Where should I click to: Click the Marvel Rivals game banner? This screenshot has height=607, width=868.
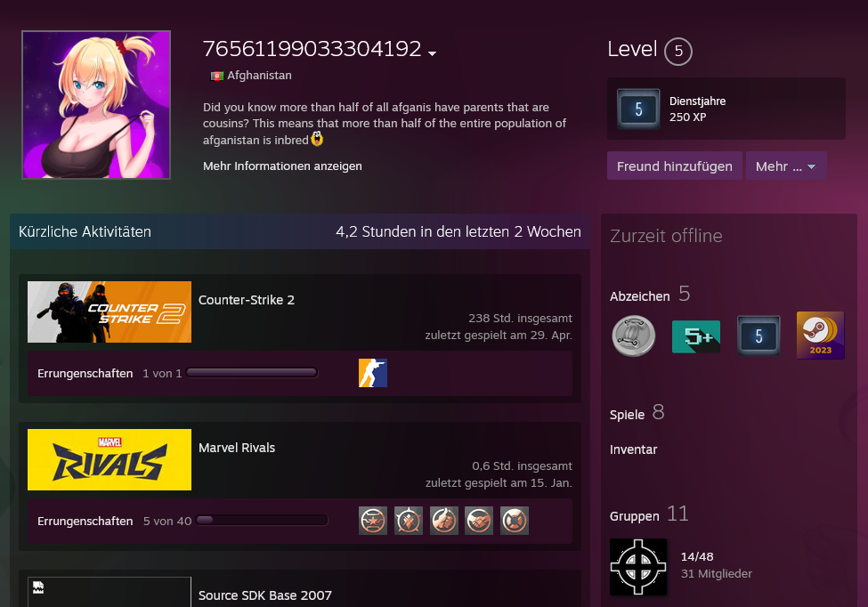click(110, 459)
